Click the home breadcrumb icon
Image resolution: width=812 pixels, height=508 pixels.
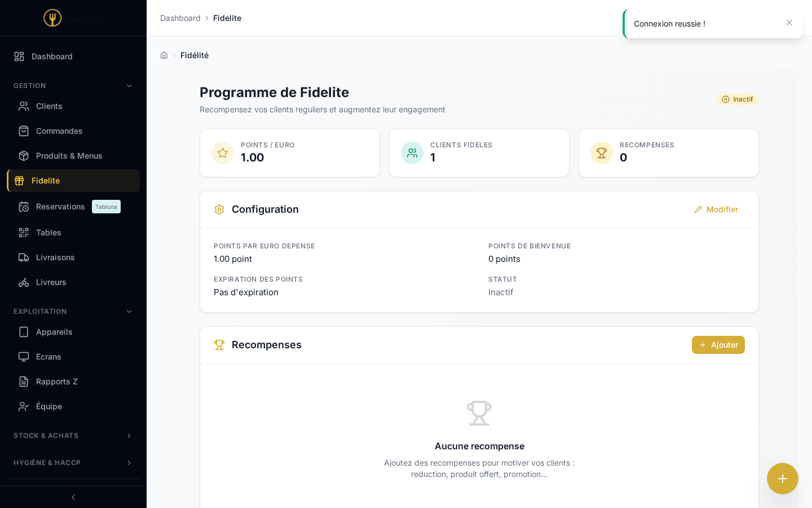(164, 55)
